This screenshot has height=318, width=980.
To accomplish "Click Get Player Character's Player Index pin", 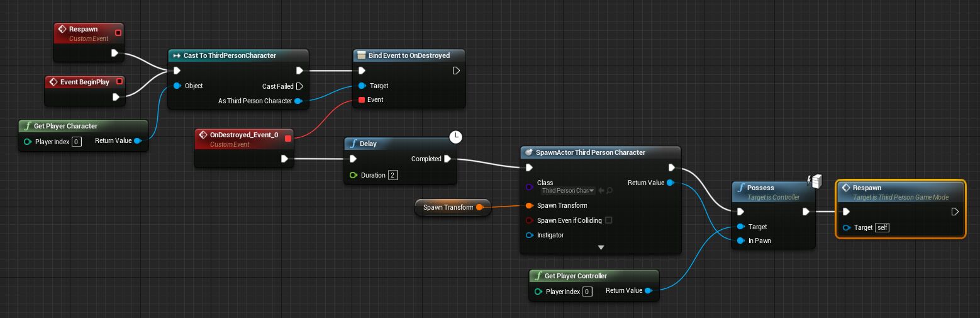I will point(27,142).
